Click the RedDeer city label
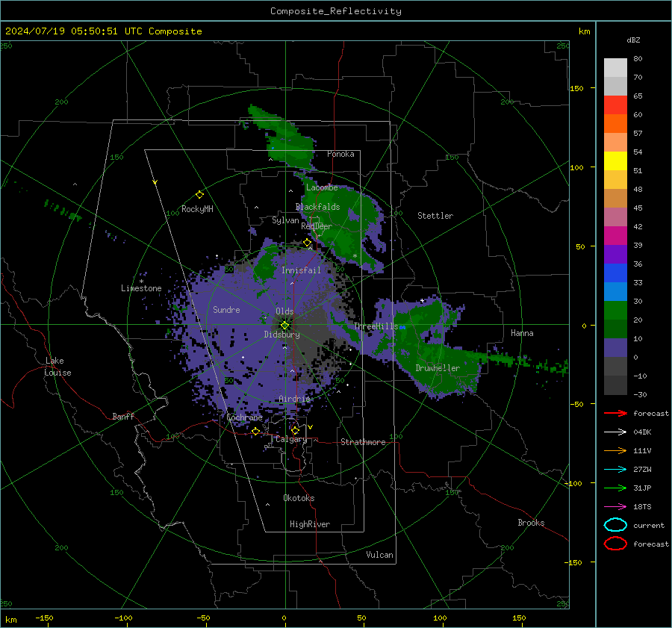This screenshot has width=672, height=628. [x=317, y=226]
